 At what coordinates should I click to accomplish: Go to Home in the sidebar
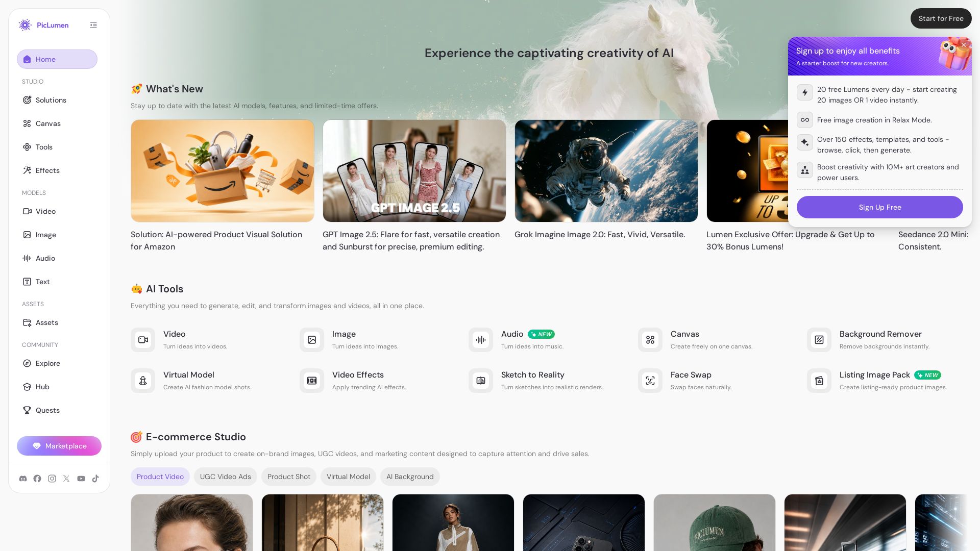click(57, 59)
